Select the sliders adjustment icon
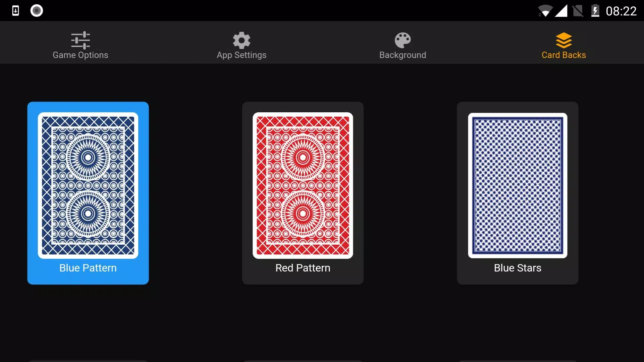 click(80, 40)
